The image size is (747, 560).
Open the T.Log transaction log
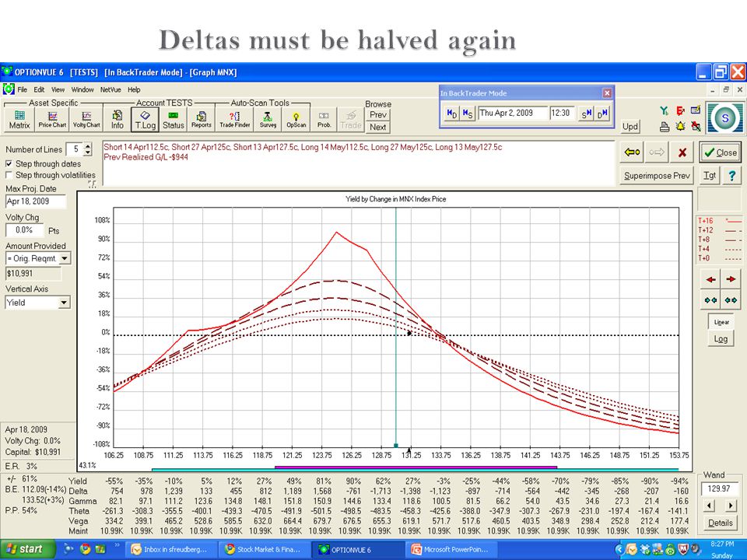(146, 120)
